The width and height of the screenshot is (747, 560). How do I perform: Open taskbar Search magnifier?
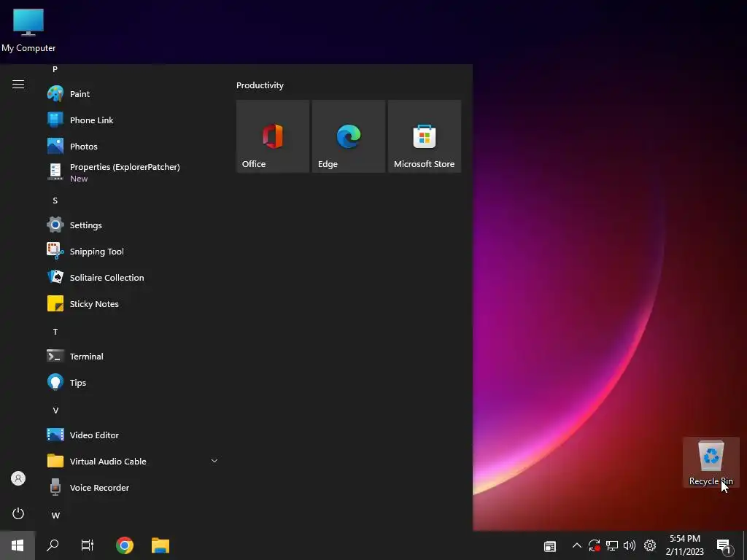(53, 545)
